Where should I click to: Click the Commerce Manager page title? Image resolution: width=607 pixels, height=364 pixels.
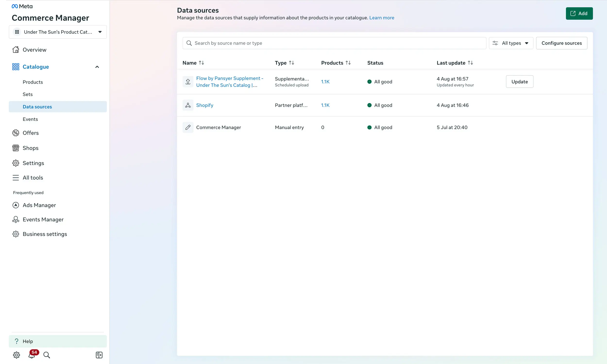click(x=50, y=18)
